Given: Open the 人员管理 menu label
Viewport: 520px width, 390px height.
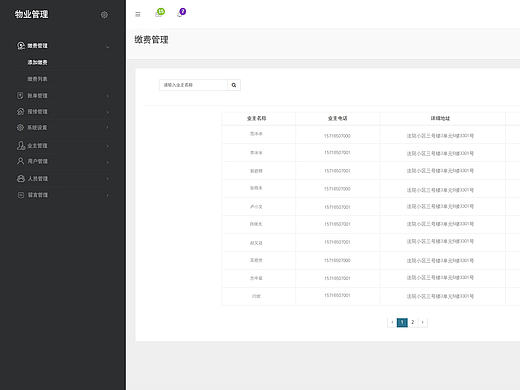Looking at the screenshot, I should [38, 179].
